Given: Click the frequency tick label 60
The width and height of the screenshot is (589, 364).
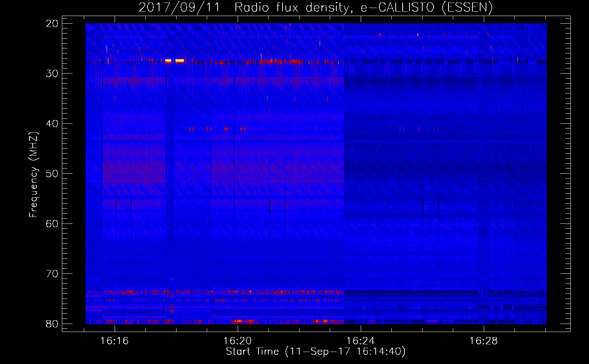Looking at the screenshot, I should coord(52,223).
